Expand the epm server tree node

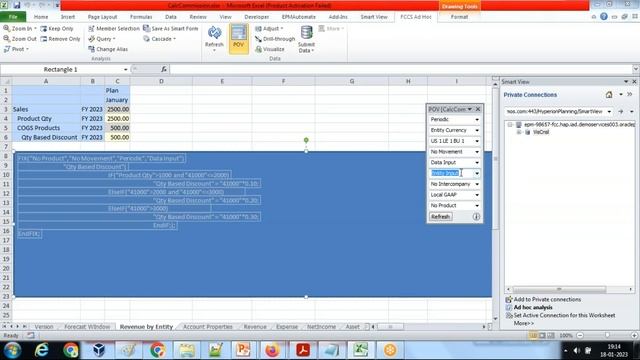(510, 124)
